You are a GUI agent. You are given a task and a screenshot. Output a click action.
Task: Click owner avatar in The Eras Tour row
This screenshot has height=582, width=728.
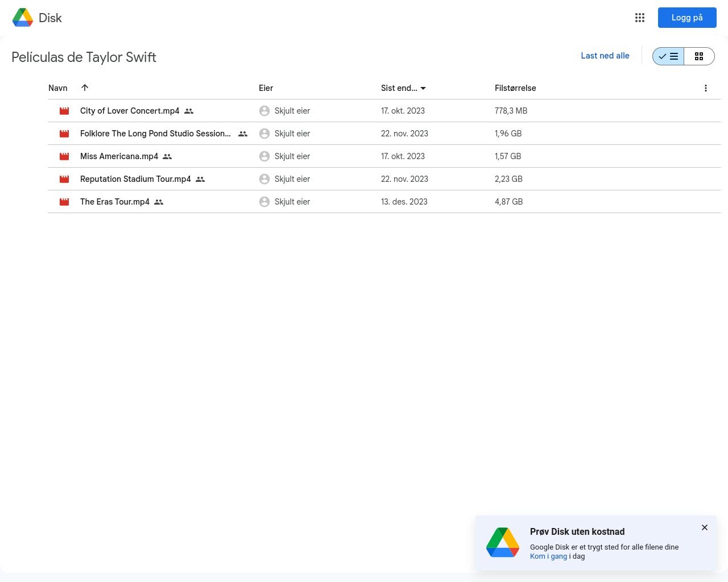coord(264,202)
